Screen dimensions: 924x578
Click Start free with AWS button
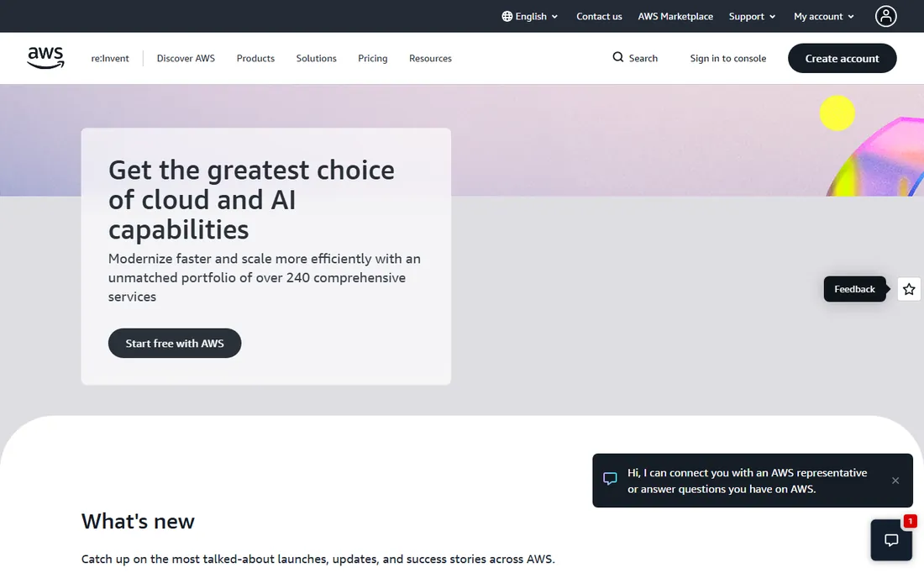[x=175, y=343]
